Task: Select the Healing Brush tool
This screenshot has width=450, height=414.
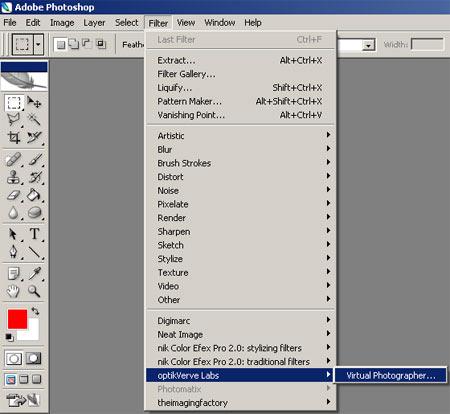Action: pyautogui.click(x=14, y=159)
